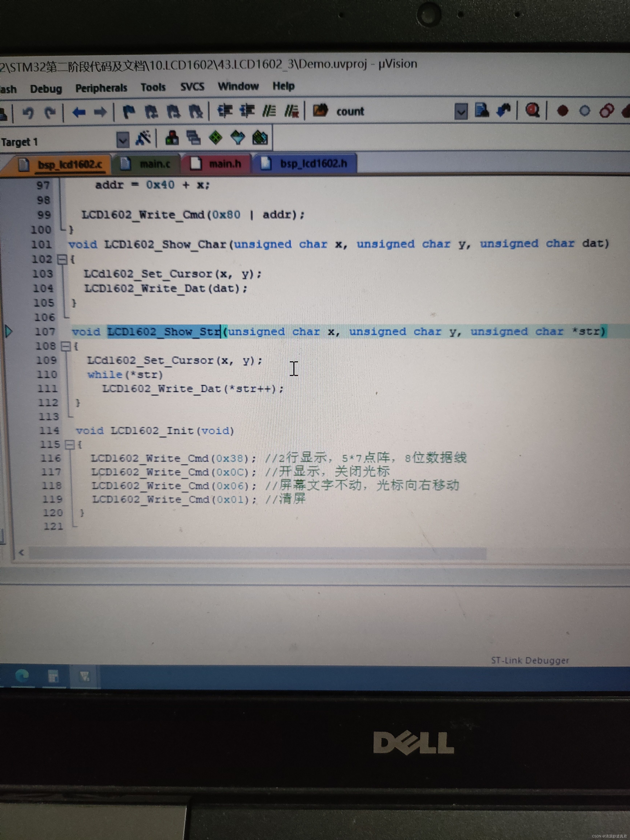Switch to the main.c tab
This screenshot has height=840, width=630.
coord(155,164)
